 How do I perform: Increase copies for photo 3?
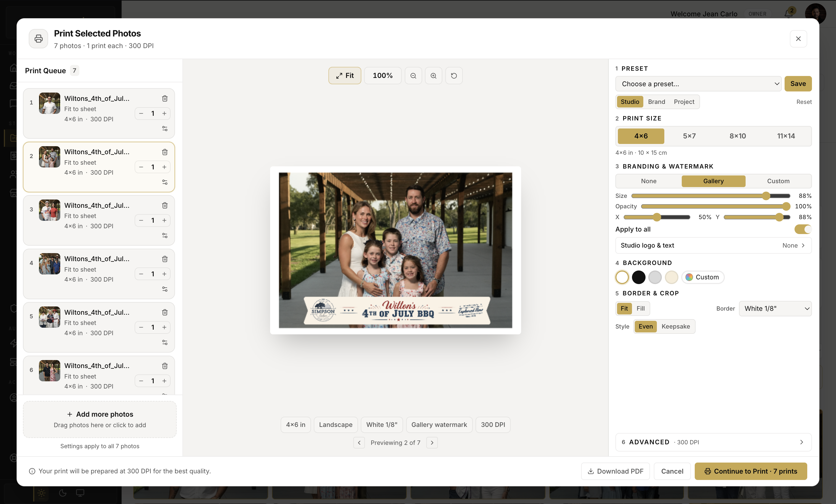164,220
